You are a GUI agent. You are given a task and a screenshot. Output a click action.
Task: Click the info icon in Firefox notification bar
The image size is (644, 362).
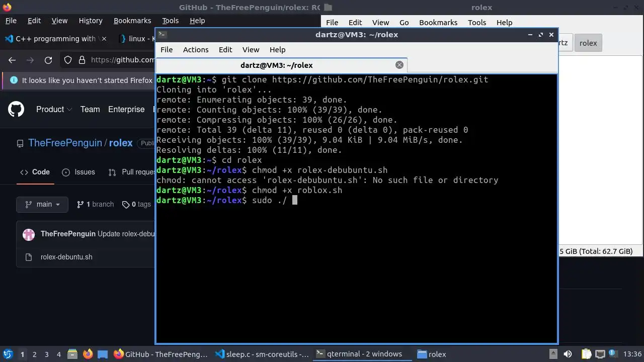point(14,80)
